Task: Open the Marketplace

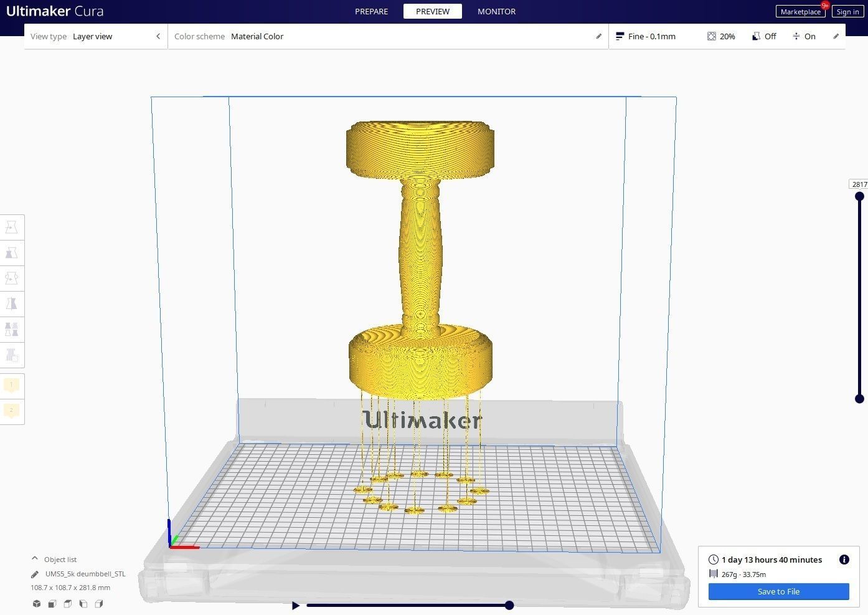Action: (x=801, y=11)
